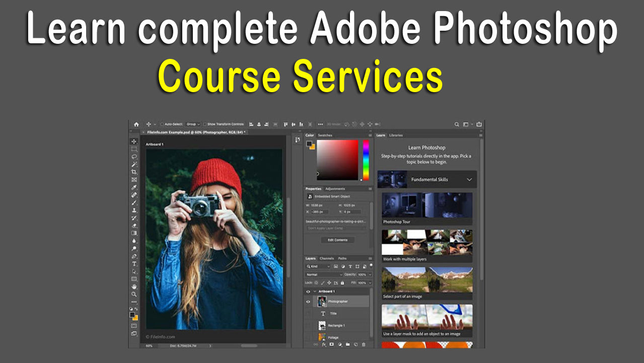Open the Fill dropdown arrow

tap(370, 283)
